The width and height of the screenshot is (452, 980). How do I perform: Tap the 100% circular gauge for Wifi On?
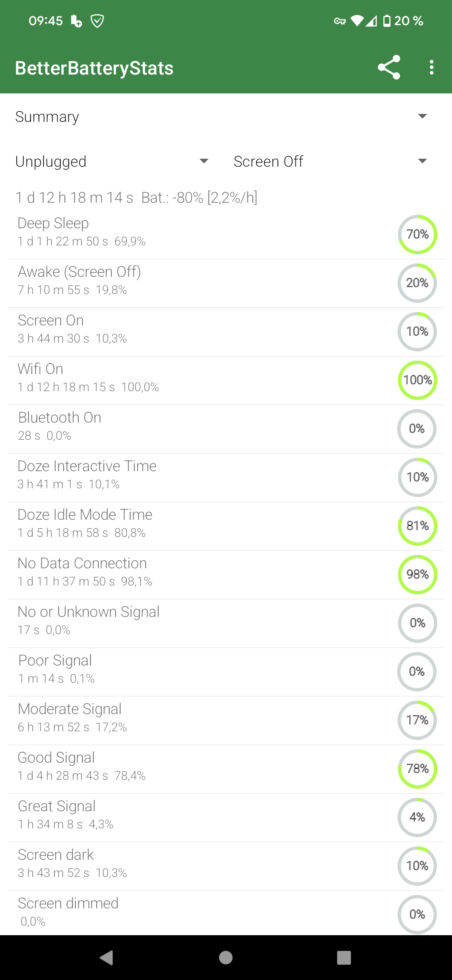[x=417, y=380]
